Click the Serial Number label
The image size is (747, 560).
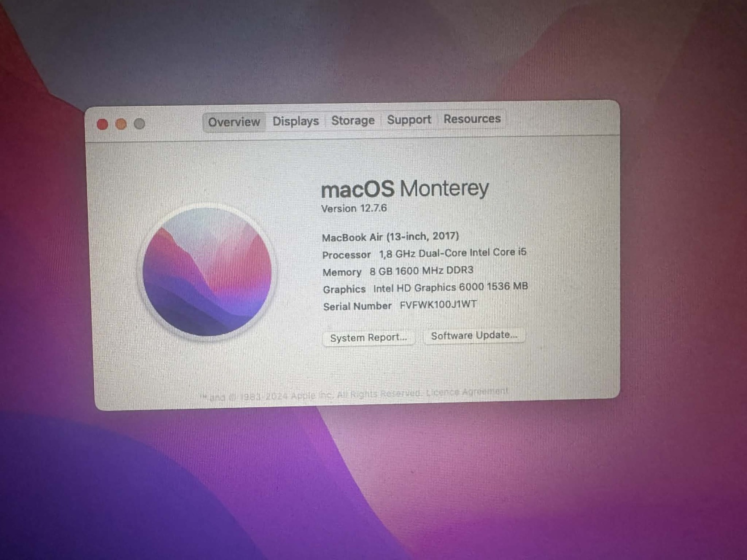357,306
